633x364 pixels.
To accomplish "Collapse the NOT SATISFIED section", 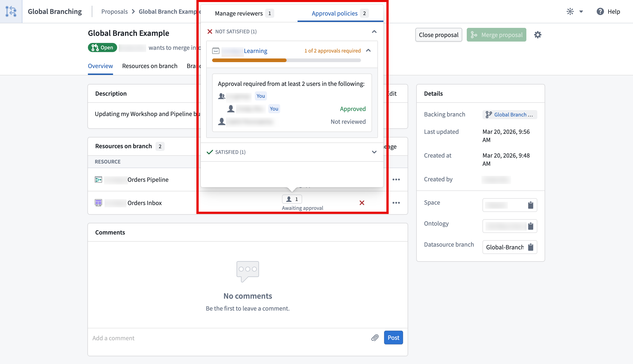I will 374,32.
